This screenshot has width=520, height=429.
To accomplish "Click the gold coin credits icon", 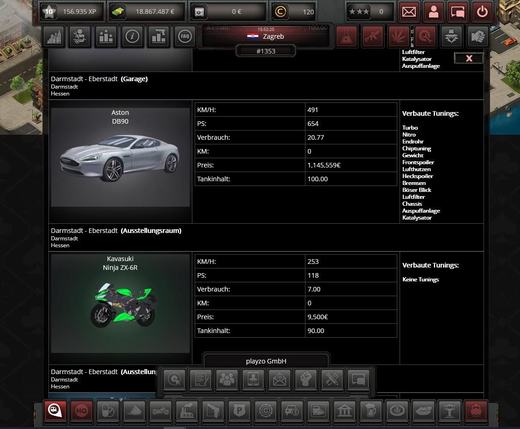I will [280, 12].
